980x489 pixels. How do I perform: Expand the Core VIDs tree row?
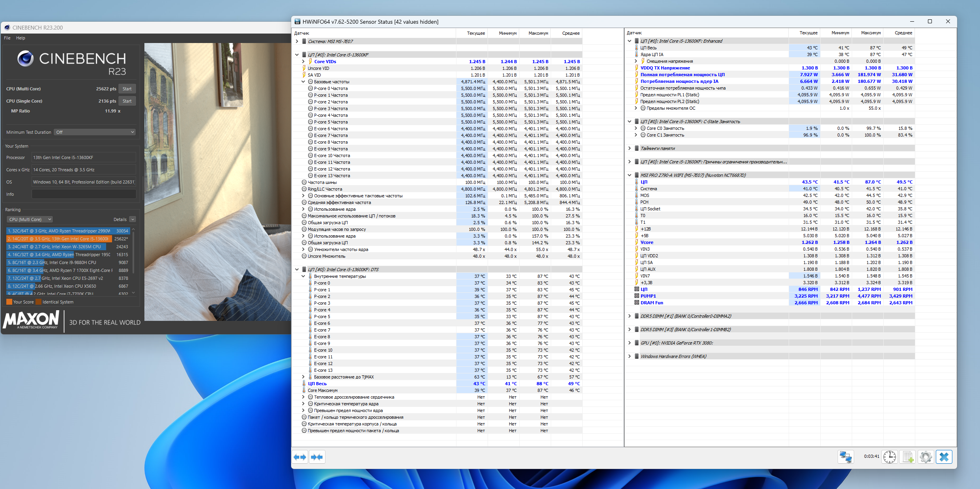[303, 62]
